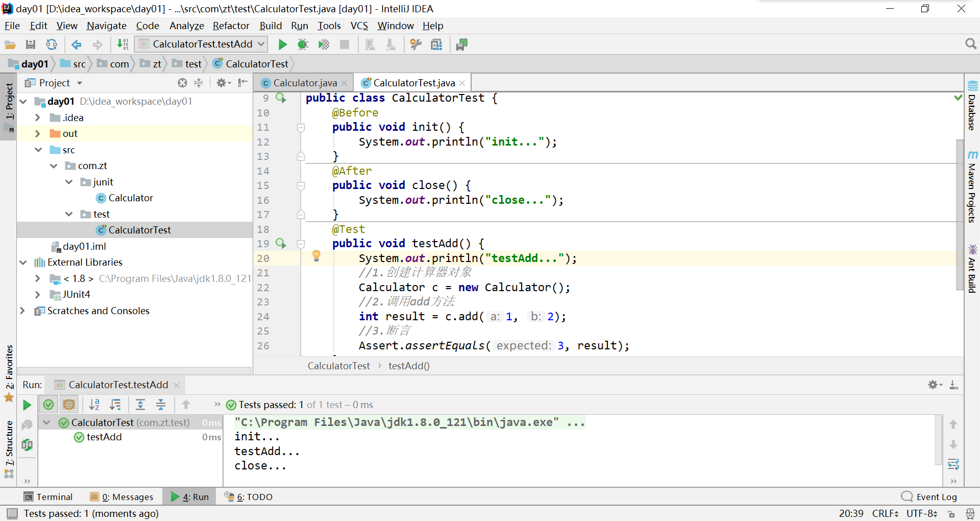Synchronize project with the refresh icon
Screen dimensions: 980x521
[x=52, y=45]
